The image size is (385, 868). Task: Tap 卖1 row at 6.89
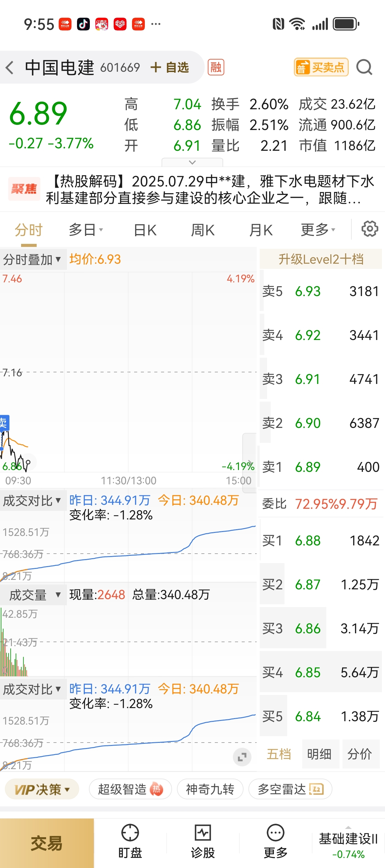point(321,467)
